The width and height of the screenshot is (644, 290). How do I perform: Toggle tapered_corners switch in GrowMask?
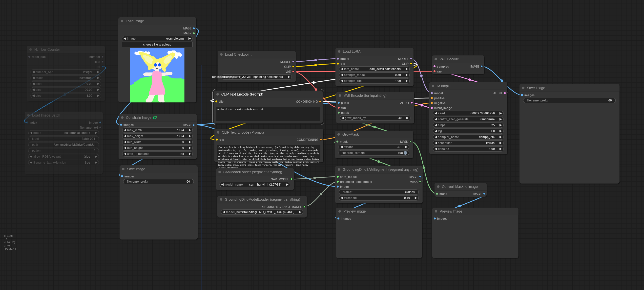[x=405, y=153]
